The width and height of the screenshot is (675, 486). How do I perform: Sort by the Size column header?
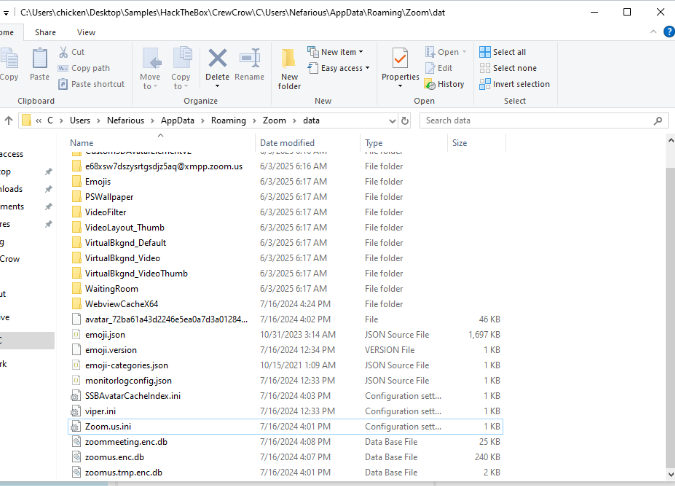[x=477, y=143]
